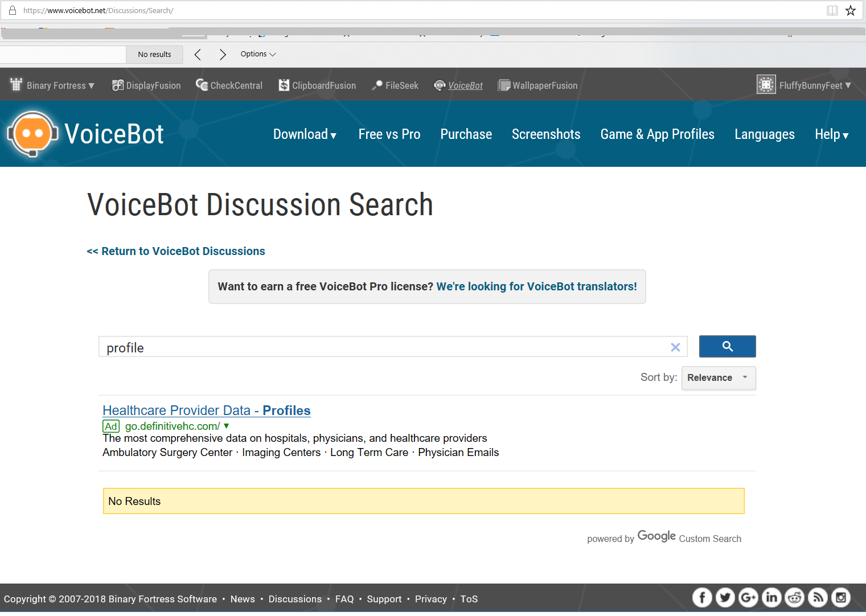Click into the search field containing "profile"

tap(381, 347)
